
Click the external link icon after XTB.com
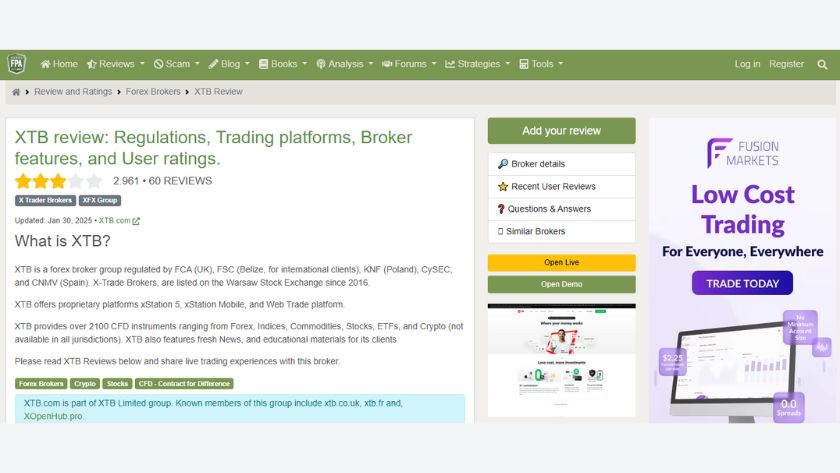tap(136, 221)
